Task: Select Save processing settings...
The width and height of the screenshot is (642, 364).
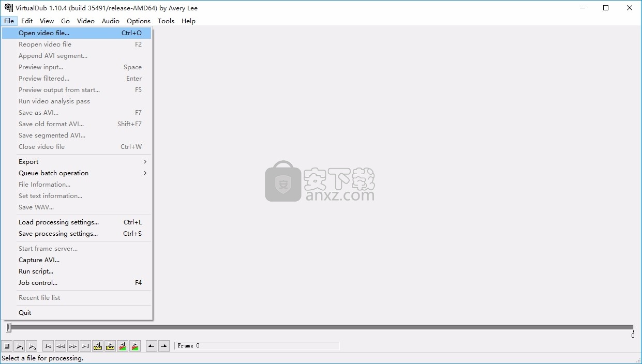Action: (x=77, y=234)
